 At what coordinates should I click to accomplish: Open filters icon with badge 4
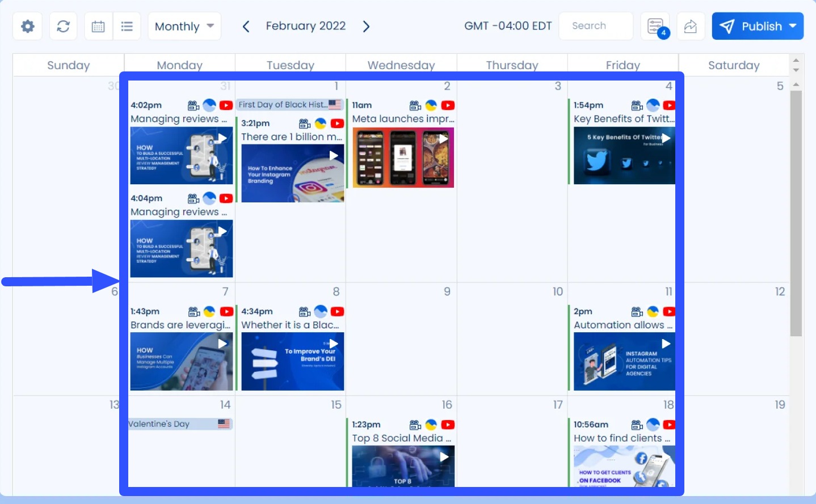pos(655,26)
